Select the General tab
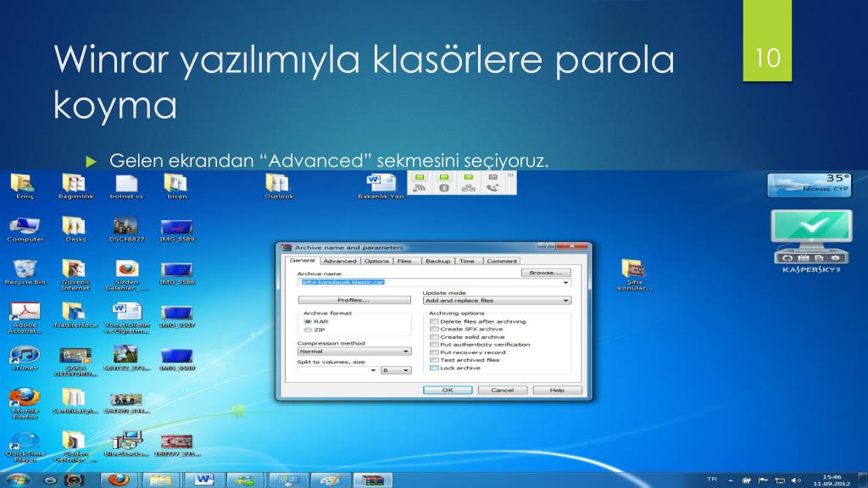Viewport: 868px width, 488px height. 303,260
